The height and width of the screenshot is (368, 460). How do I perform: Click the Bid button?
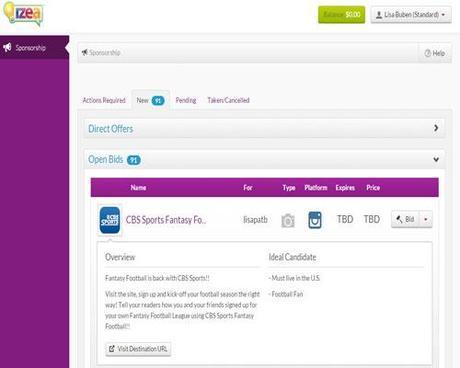tap(405, 219)
